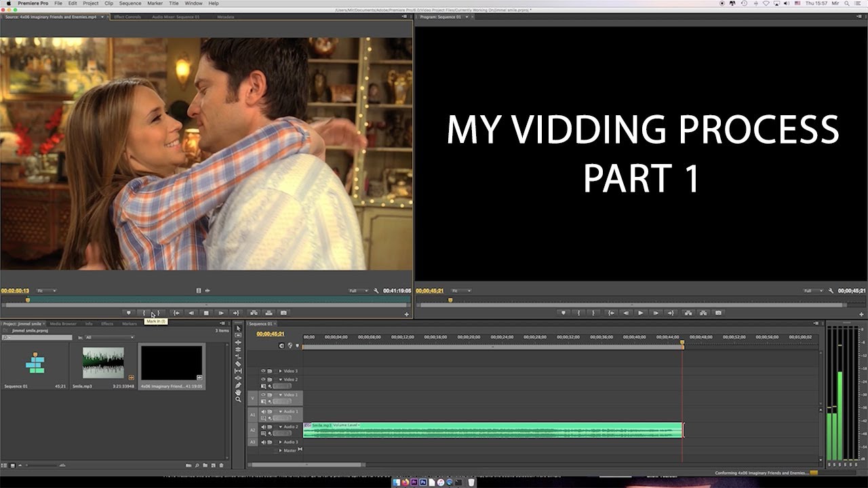Viewport: 868px width, 488px height.
Task: Expand the Video 3 track
Action: coord(280,371)
